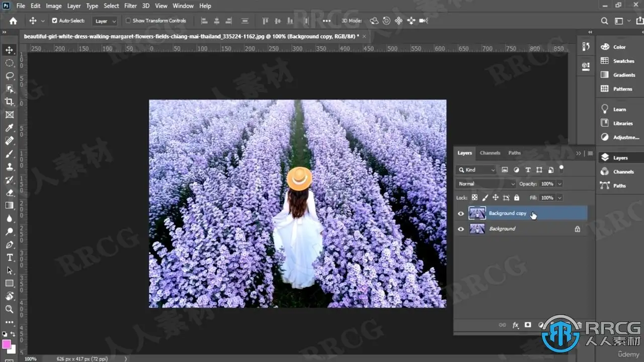Select the Elliptical Marquee tool

[x=10, y=63]
